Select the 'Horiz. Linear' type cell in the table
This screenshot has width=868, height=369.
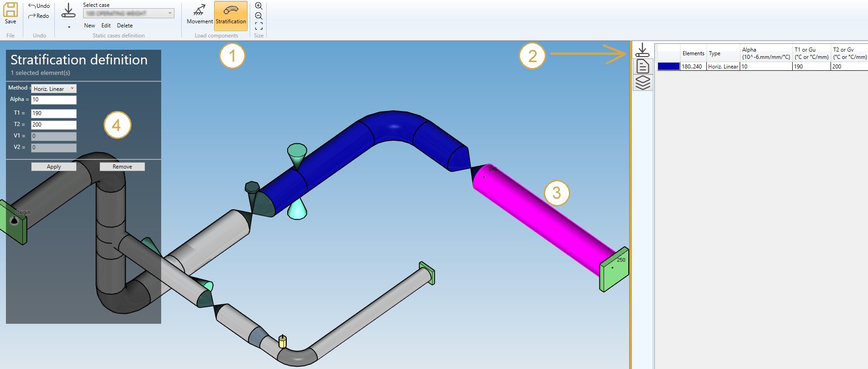[x=723, y=67]
